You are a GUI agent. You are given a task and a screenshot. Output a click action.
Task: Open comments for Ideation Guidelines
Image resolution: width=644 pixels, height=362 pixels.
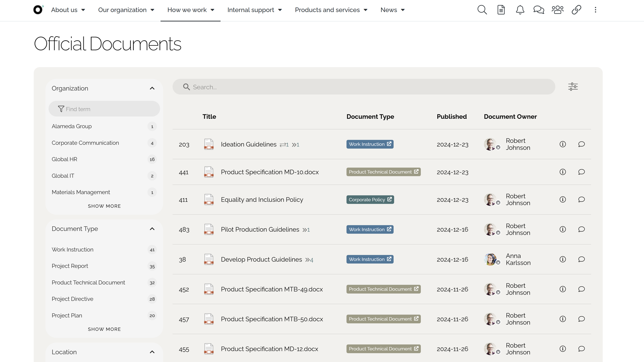pos(582,144)
